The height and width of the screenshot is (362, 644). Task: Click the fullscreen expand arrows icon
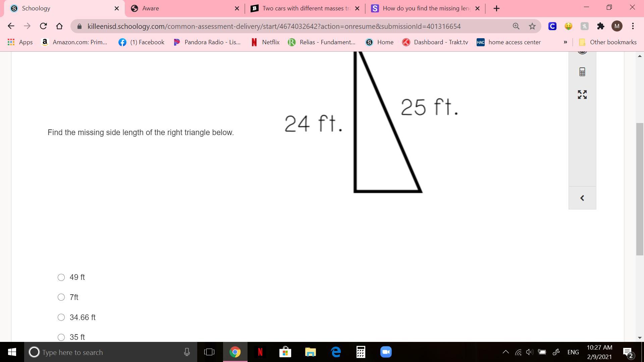click(x=582, y=95)
